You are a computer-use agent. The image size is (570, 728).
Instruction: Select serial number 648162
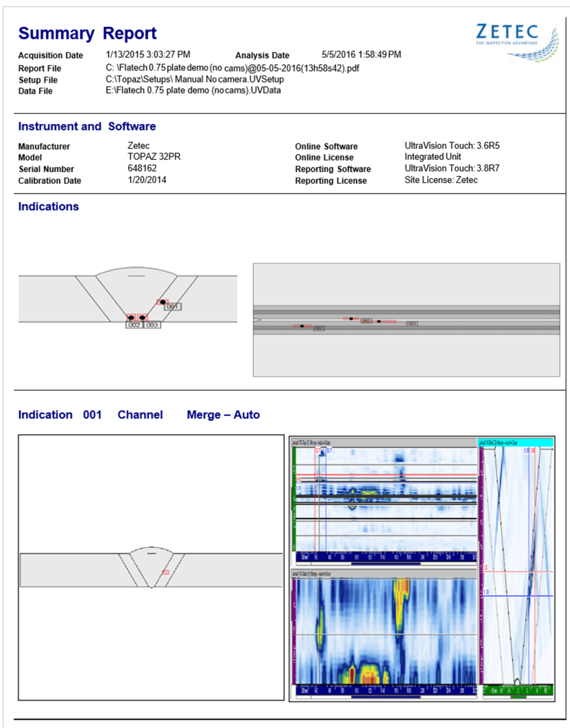tap(142, 168)
